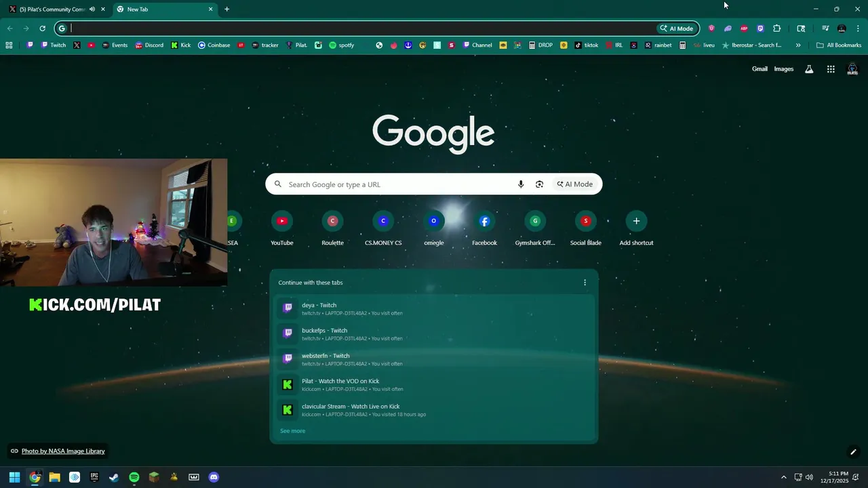Show more bookmarks with the double chevron
868x488 pixels.
tap(798, 45)
